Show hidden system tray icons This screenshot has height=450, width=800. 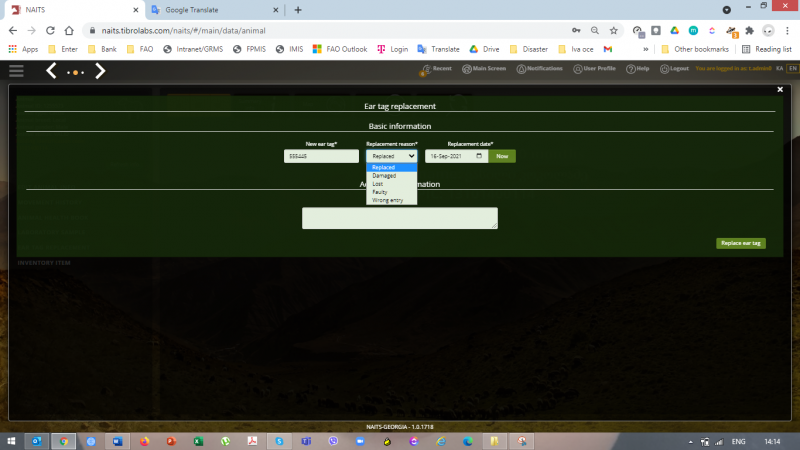(690, 442)
